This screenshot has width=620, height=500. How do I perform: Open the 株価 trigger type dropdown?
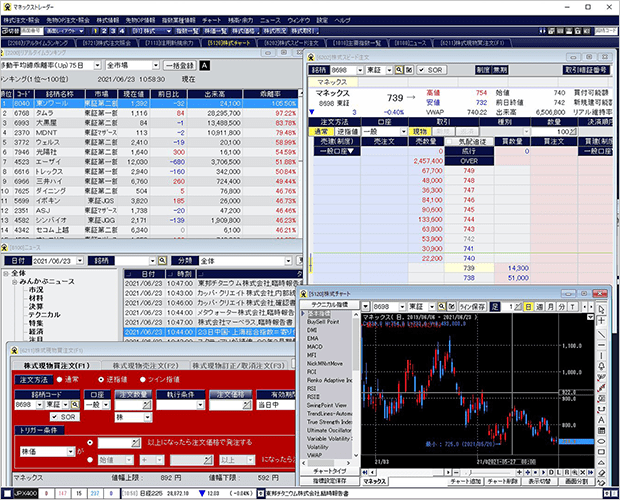tap(70, 451)
